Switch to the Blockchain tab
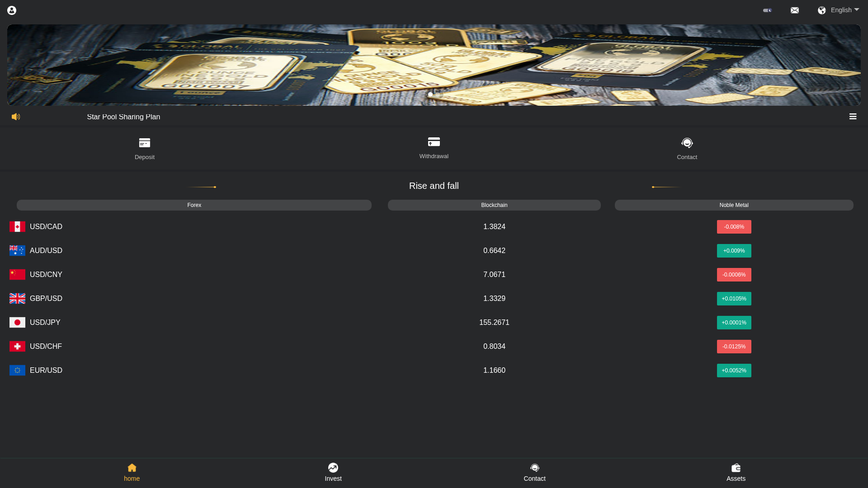The width and height of the screenshot is (868, 488). point(494,205)
